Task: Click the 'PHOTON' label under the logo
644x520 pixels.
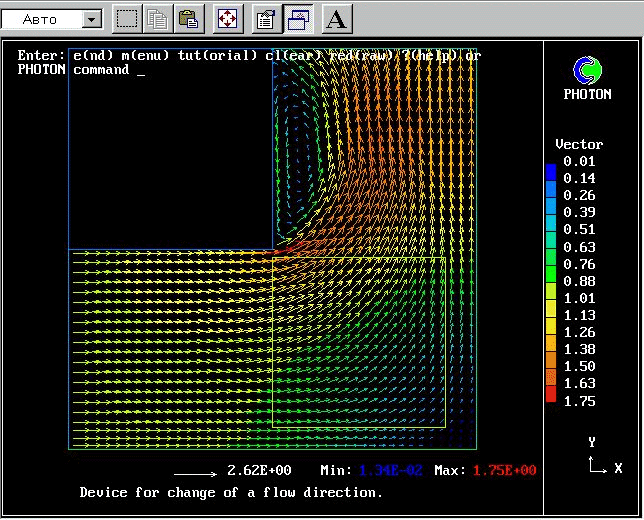Action: [587, 94]
